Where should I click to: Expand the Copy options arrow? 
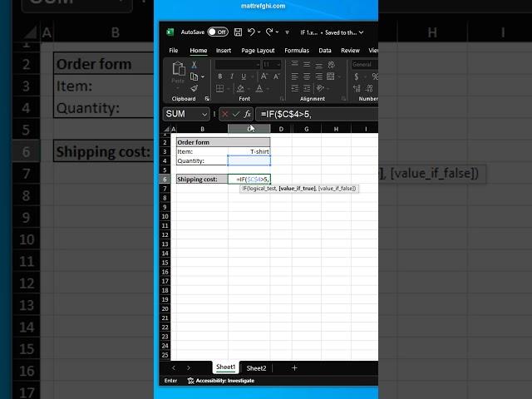(x=203, y=77)
